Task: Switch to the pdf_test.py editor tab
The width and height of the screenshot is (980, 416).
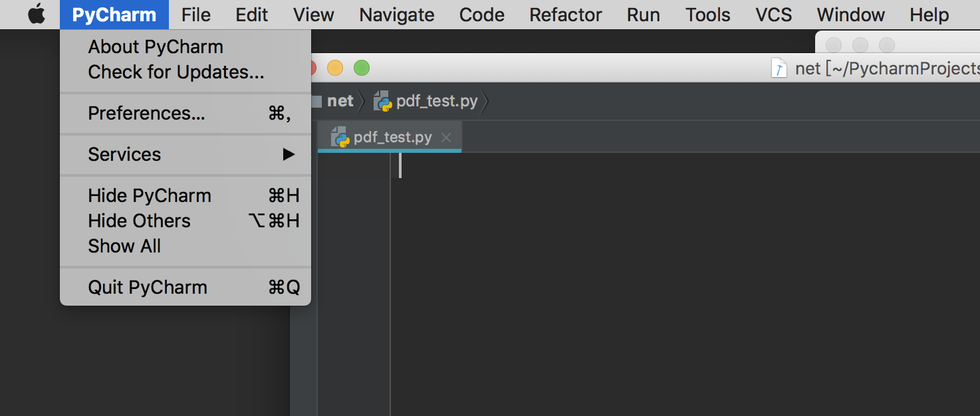Action: (390, 138)
